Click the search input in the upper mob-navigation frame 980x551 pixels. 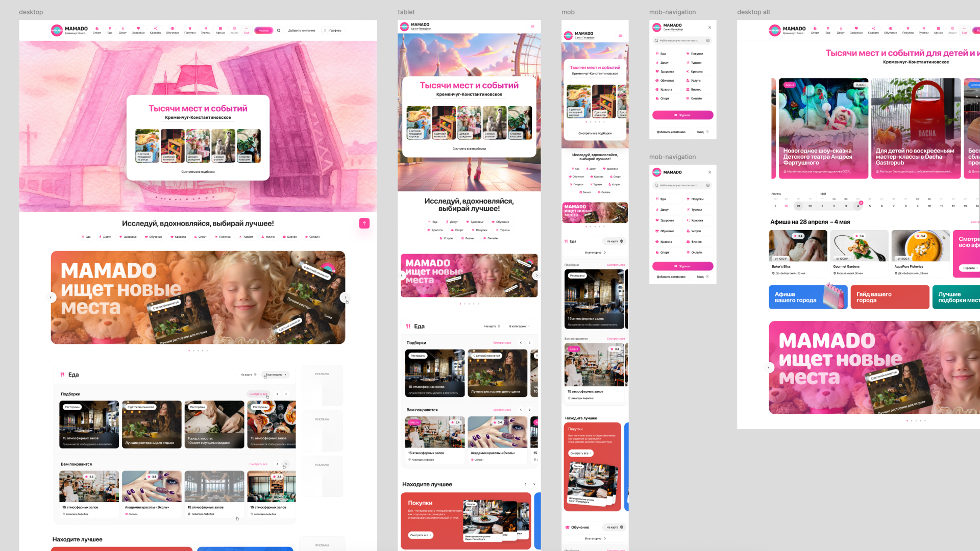683,40
